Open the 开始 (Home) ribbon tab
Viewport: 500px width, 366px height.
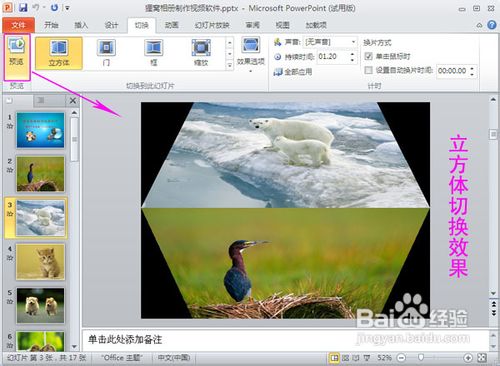pos(51,25)
